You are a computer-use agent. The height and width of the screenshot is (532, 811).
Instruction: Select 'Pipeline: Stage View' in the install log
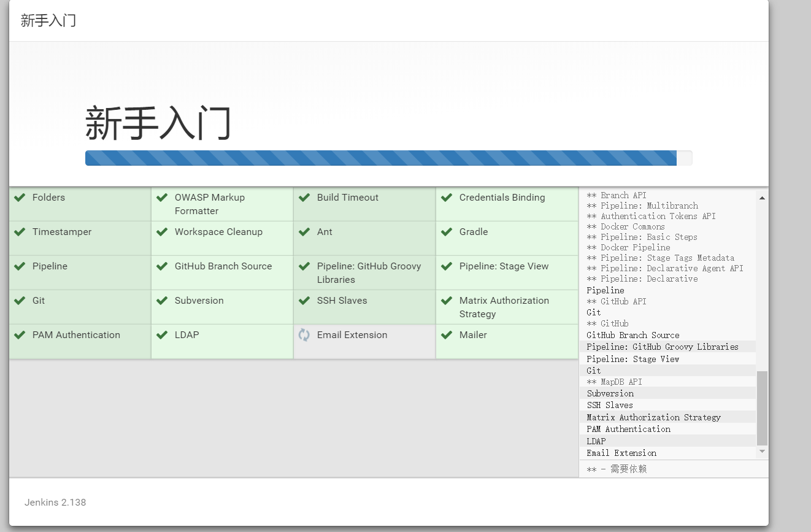point(633,359)
